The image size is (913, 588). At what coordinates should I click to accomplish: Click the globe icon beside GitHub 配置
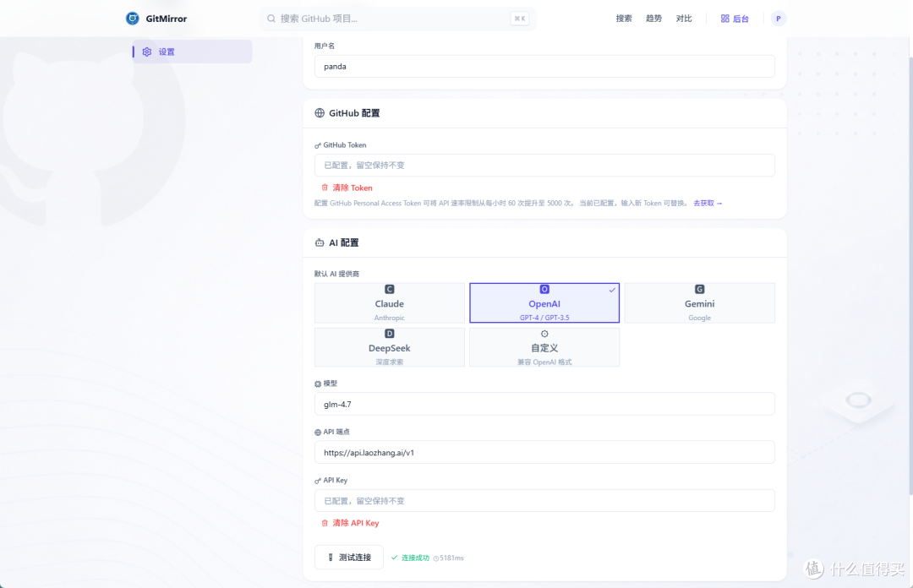coord(320,113)
